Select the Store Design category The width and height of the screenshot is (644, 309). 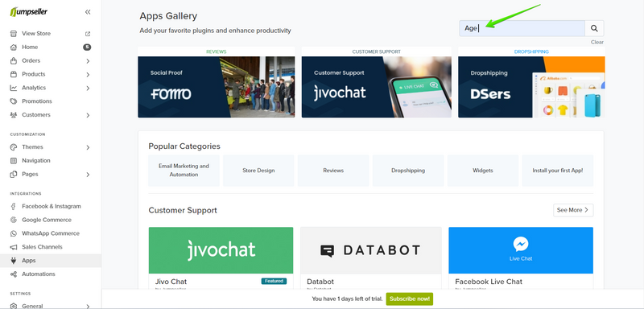(258, 171)
